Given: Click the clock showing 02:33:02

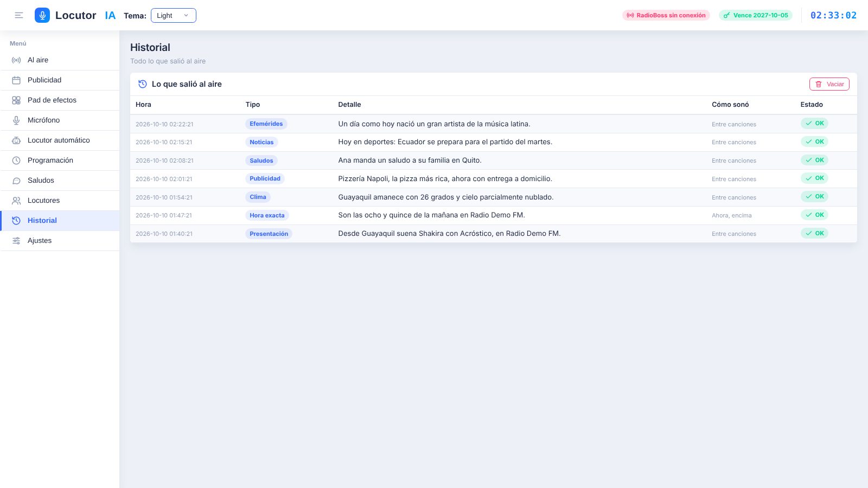Looking at the screenshot, I should tap(833, 15).
